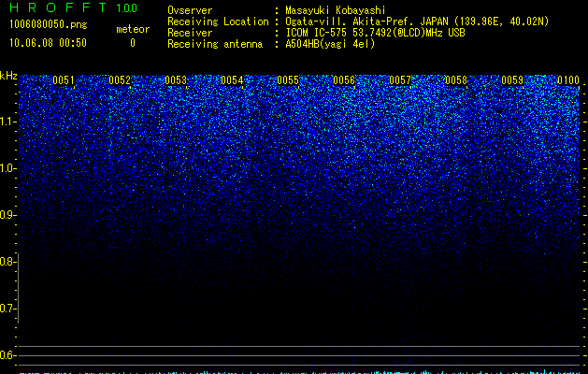Image resolution: width=588 pixels, height=374 pixels.
Task: Click the A504HB(yagi 4el) antenna text
Action: [330, 44]
